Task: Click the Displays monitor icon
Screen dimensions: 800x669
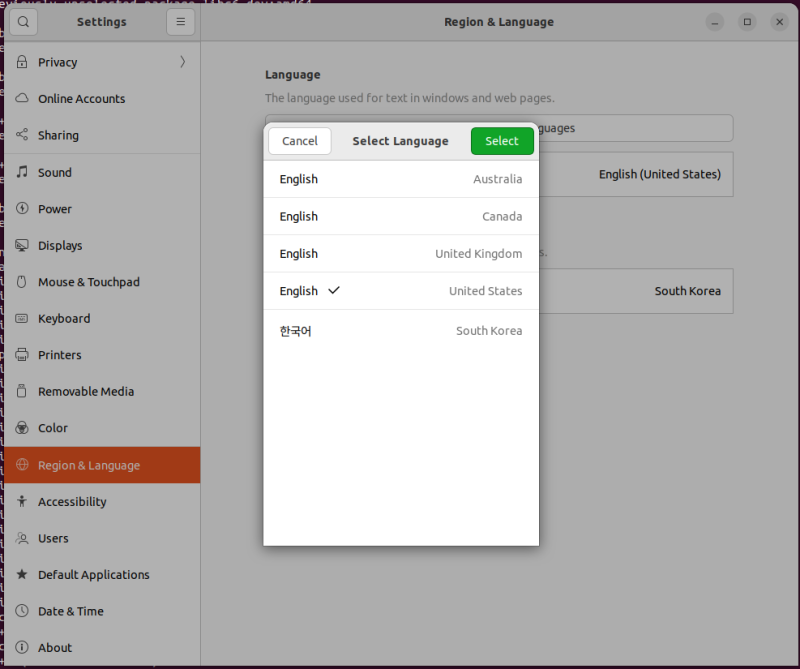Action: pos(22,246)
